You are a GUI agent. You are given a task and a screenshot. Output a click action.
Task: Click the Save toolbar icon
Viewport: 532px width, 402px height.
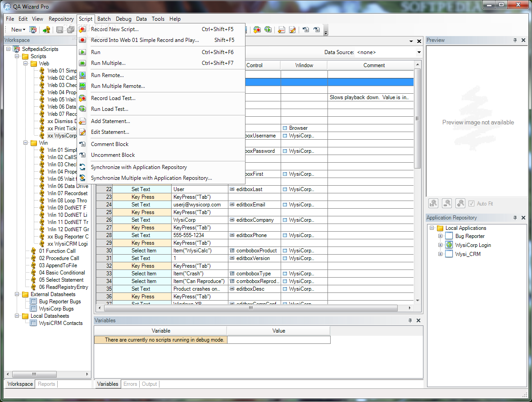click(60, 30)
